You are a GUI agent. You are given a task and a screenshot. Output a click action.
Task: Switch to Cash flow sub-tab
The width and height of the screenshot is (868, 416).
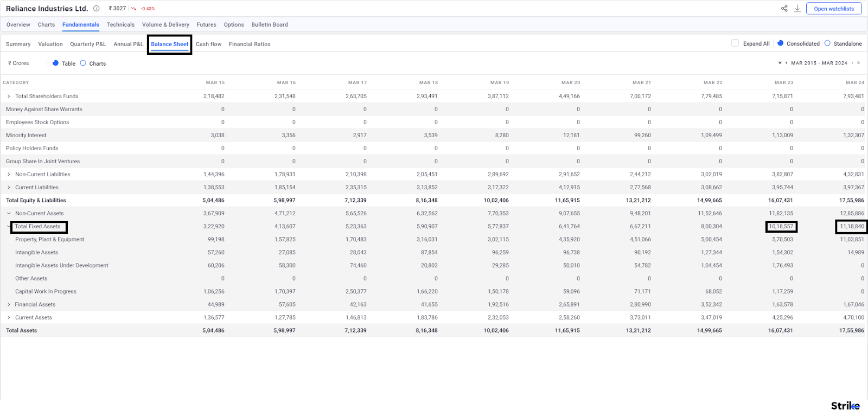[x=208, y=44]
